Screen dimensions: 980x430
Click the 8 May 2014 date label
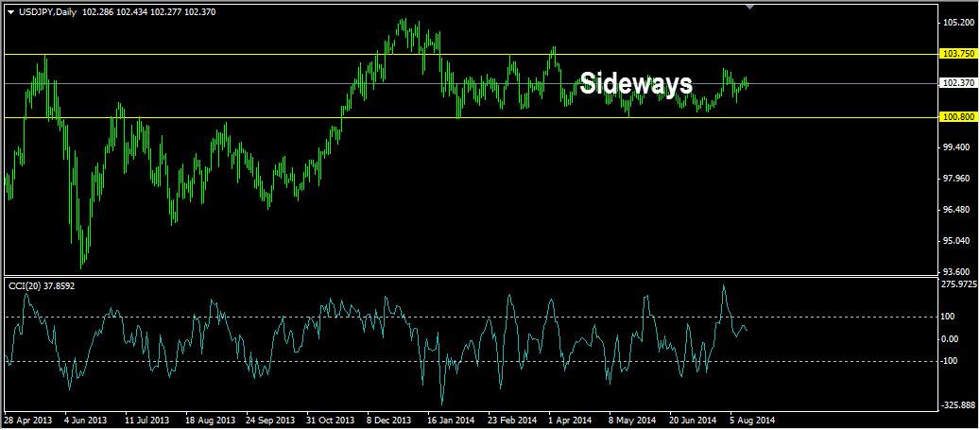click(x=632, y=421)
